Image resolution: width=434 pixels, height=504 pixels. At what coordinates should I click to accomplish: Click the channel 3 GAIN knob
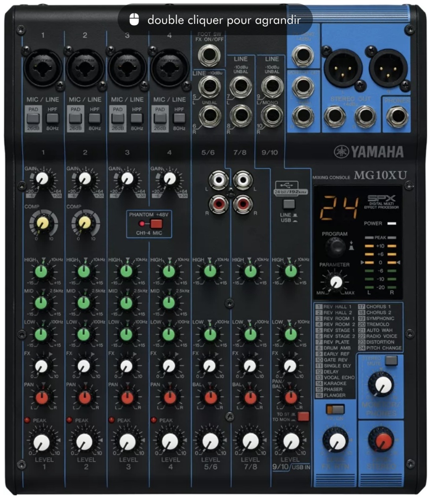[126, 179]
